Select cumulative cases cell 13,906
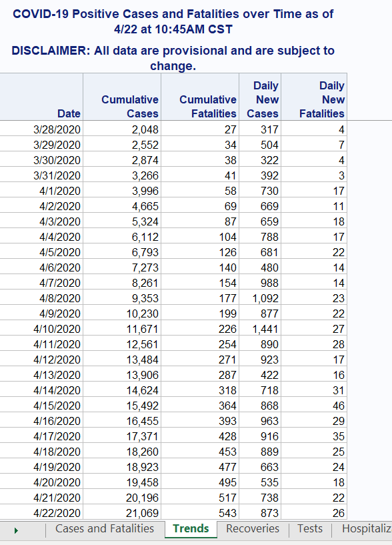This screenshot has width=392, height=545. coord(122,375)
